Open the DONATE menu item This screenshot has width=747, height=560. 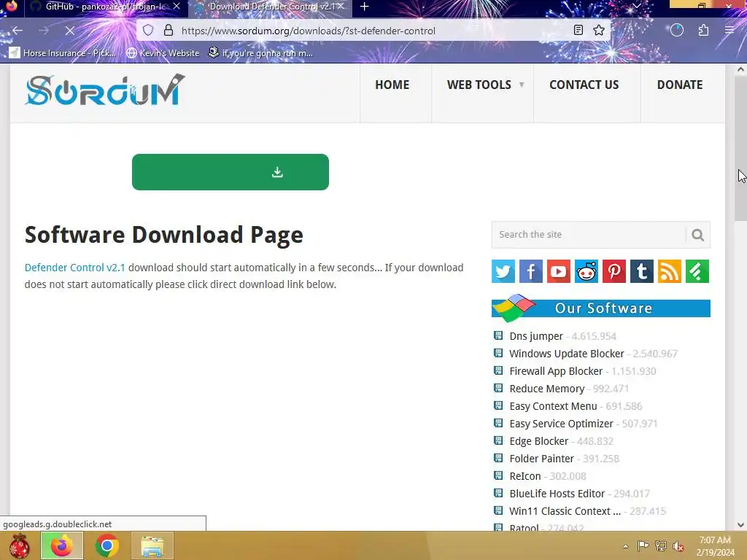680,85
